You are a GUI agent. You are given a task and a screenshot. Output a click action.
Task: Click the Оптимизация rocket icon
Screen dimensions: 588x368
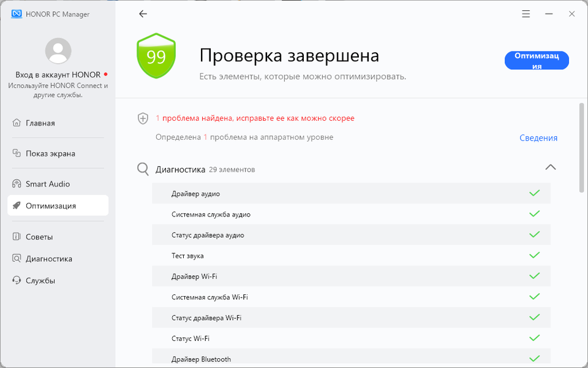pyautogui.click(x=17, y=205)
